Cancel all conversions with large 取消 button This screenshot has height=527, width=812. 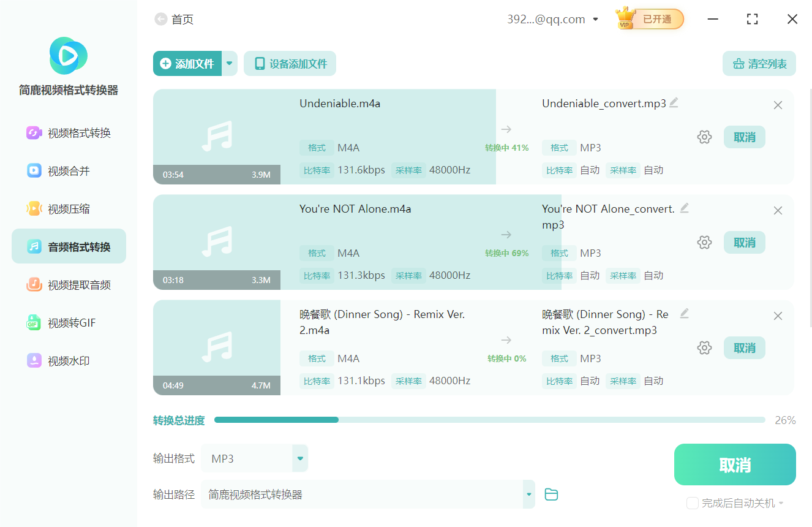734,464
